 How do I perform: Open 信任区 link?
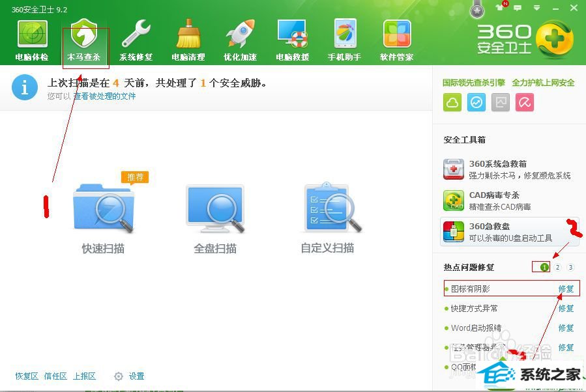[x=55, y=376]
